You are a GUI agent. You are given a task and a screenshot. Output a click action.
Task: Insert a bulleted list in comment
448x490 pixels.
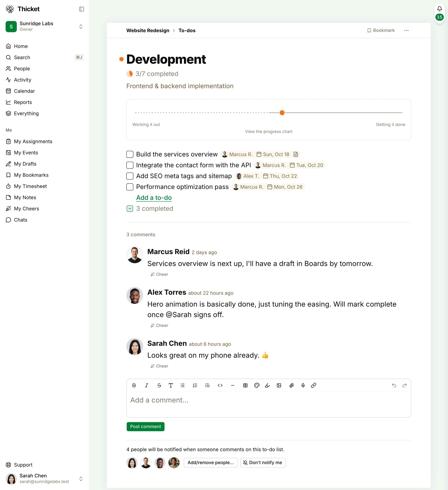(182, 385)
